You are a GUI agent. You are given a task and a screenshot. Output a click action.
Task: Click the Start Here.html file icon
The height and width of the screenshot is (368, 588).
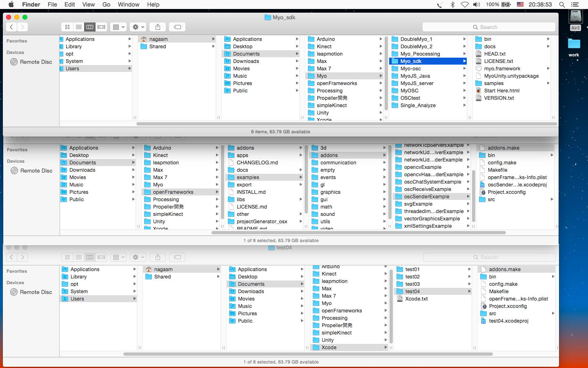coord(479,91)
